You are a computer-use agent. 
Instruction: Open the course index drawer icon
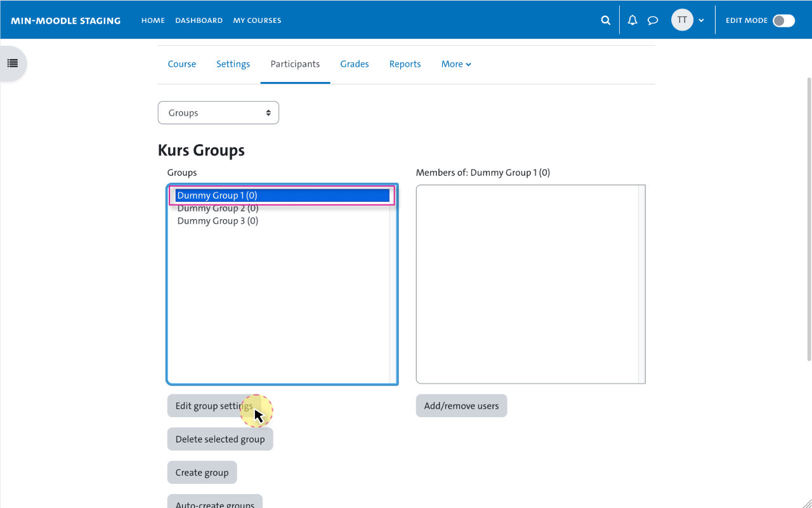coord(12,63)
